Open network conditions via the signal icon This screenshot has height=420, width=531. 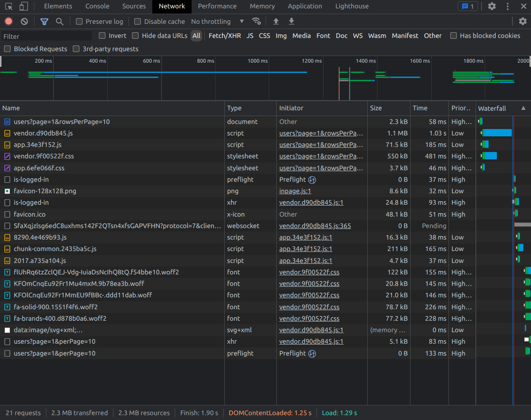pyautogui.click(x=256, y=21)
